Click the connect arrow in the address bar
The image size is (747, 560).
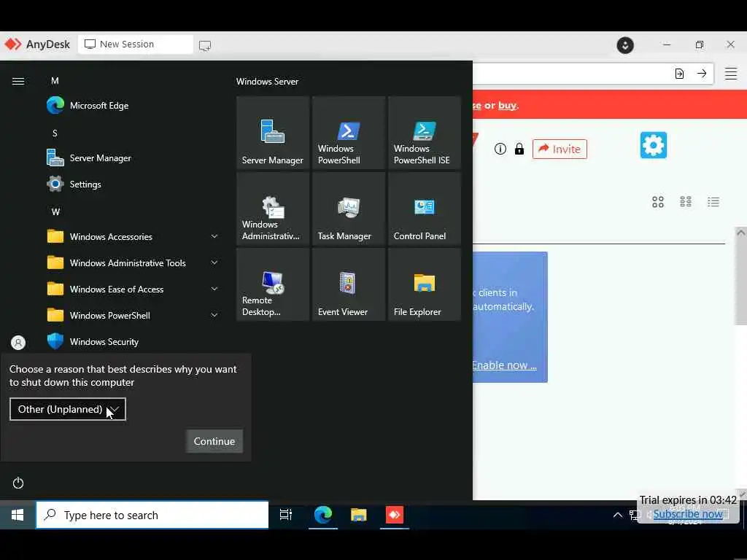[x=702, y=74]
